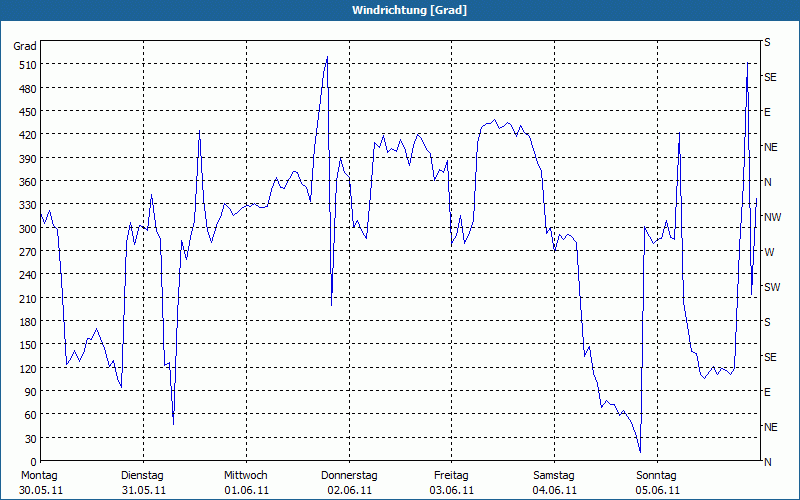Click the 'Sonntag' day label

[656, 476]
